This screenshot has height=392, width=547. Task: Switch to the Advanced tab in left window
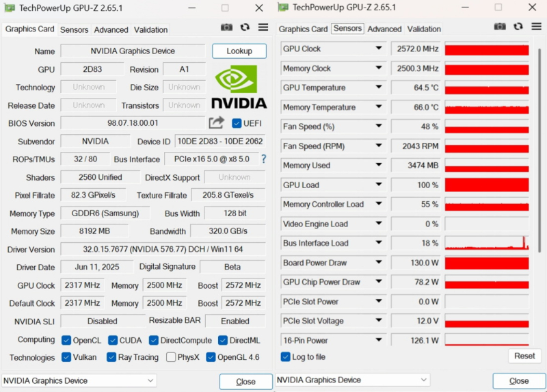(x=111, y=29)
